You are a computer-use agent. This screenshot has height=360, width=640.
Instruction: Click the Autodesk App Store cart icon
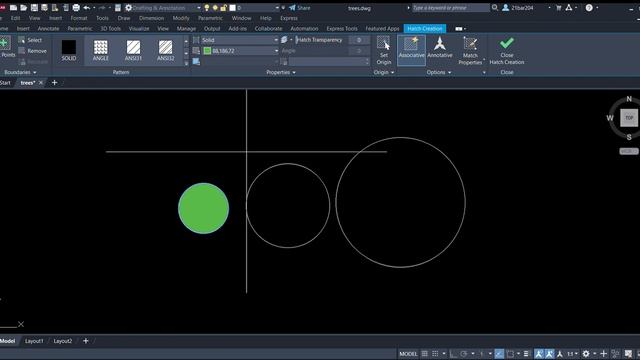[x=559, y=8]
